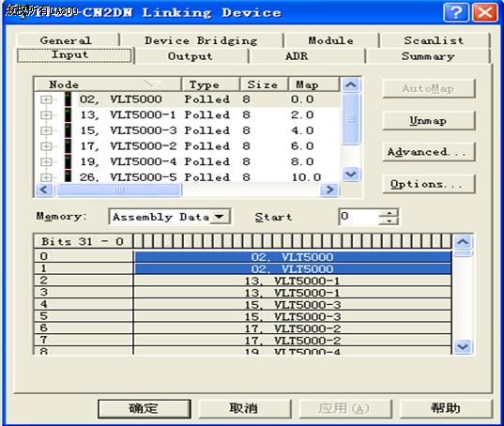The height and width of the screenshot is (426, 504).
Task: Confirm with the 确定 button
Action: [x=144, y=408]
